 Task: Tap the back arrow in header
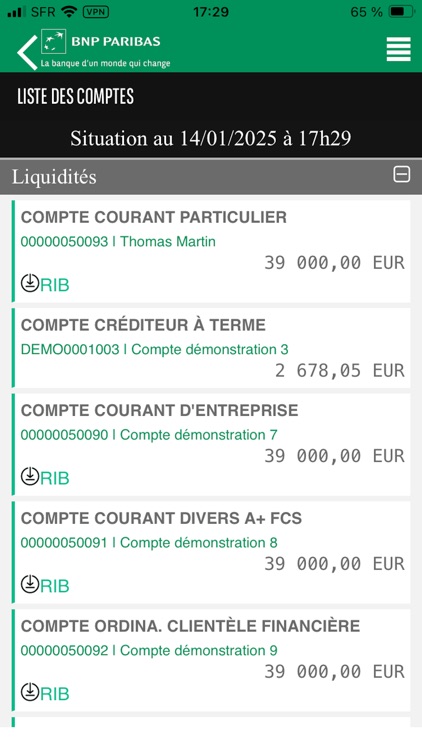point(27,52)
